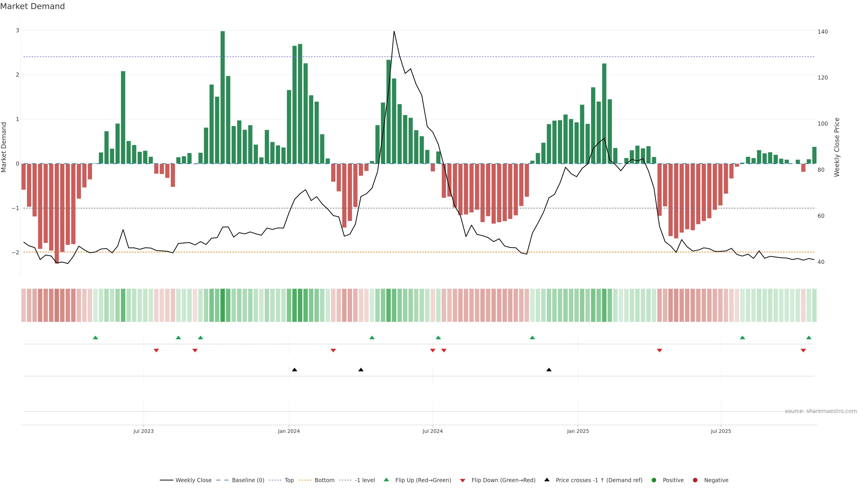The width and height of the screenshot is (868, 488).
Task: Click the -1 level legend entry
Action: (x=365, y=480)
